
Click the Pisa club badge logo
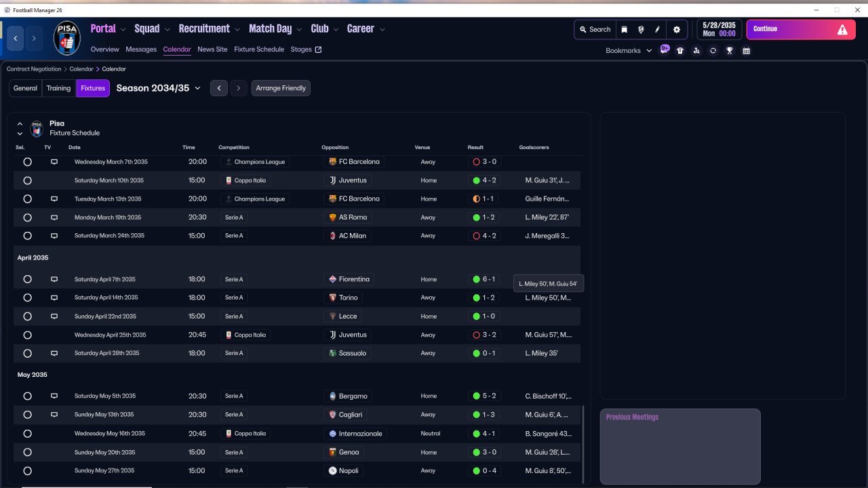click(x=66, y=39)
